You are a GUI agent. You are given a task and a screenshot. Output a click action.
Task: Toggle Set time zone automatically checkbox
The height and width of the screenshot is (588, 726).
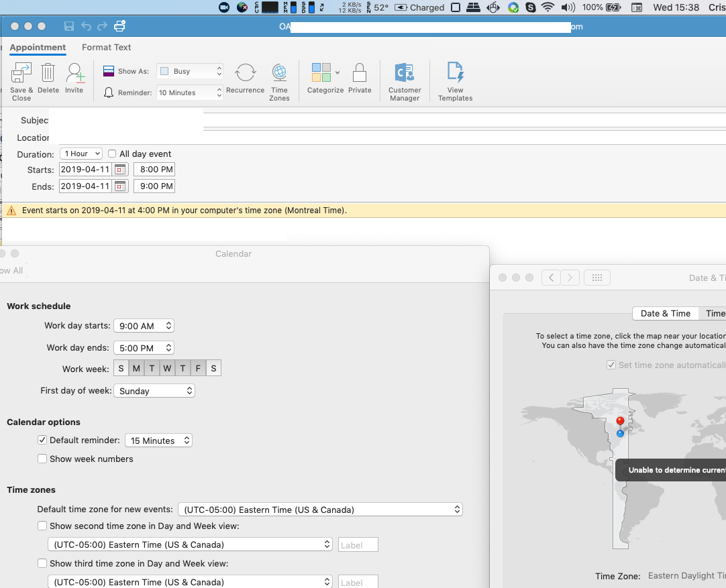tap(611, 365)
